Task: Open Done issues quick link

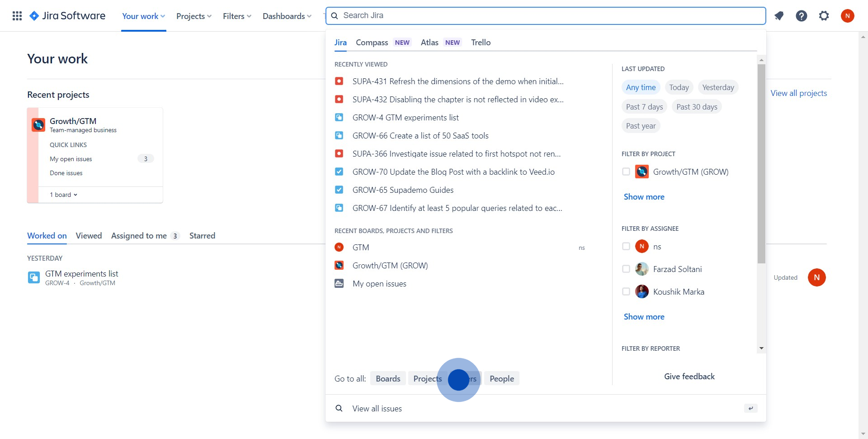Action: coord(66,173)
